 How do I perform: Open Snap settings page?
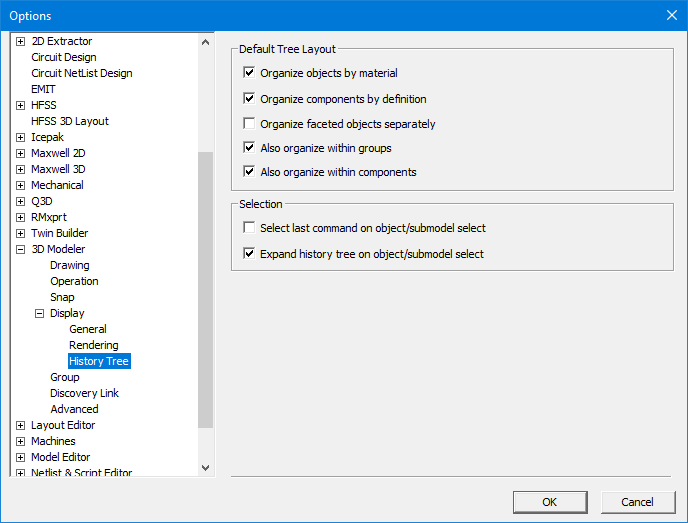(x=62, y=297)
